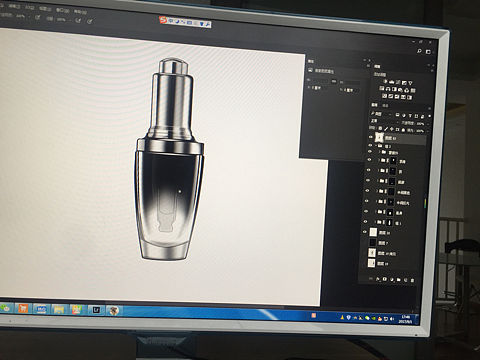
Task: Toggle eye of the last masked subgroup
Action: pos(365,221)
